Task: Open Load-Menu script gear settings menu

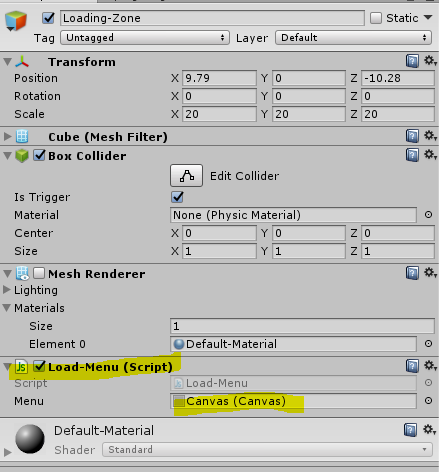Action: (x=430, y=366)
